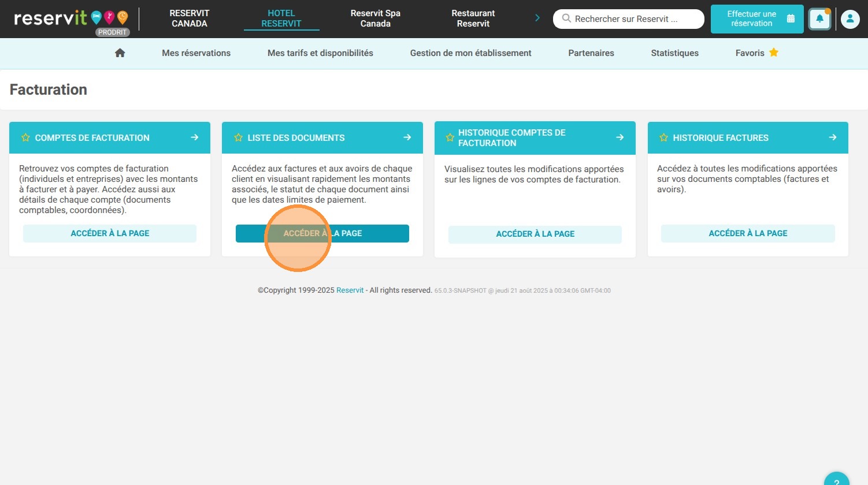Open the Statistiques menu
Screen dimensions: 868x485
[x=675, y=53]
